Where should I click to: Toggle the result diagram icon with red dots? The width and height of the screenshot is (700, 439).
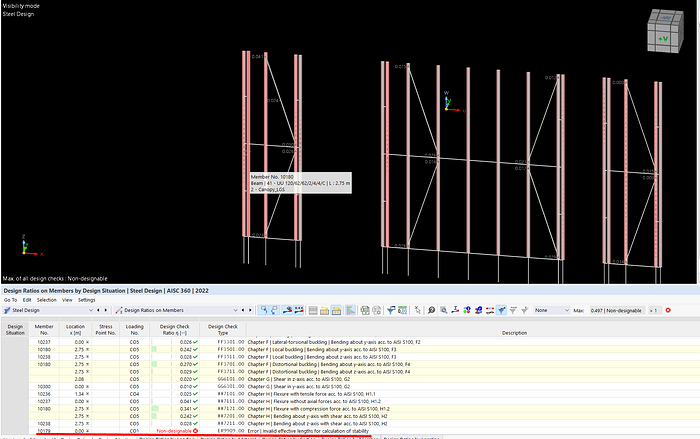pos(299,310)
